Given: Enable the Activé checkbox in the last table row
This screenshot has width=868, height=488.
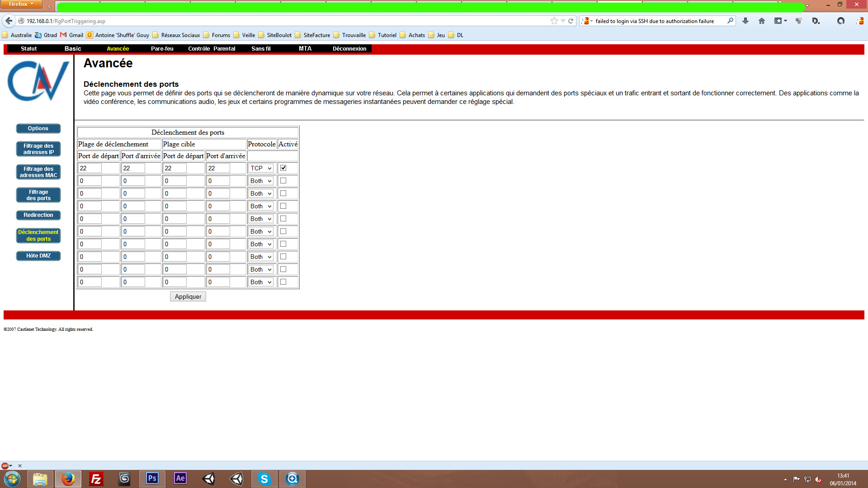Looking at the screenshot, I should click(x=283, y=282).
